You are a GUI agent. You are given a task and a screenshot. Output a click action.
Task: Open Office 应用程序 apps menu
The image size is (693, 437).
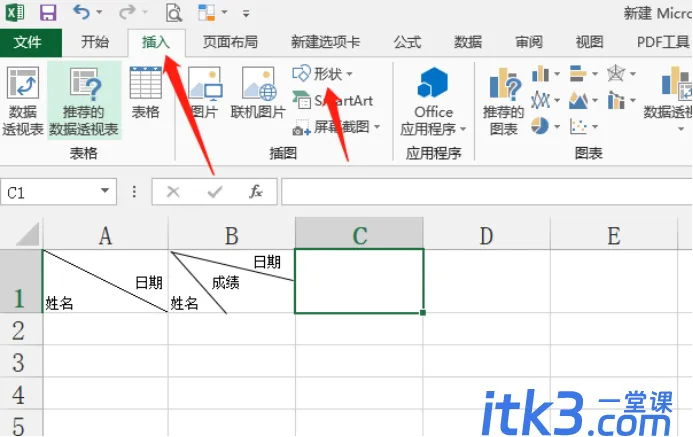tap(433, 101)
